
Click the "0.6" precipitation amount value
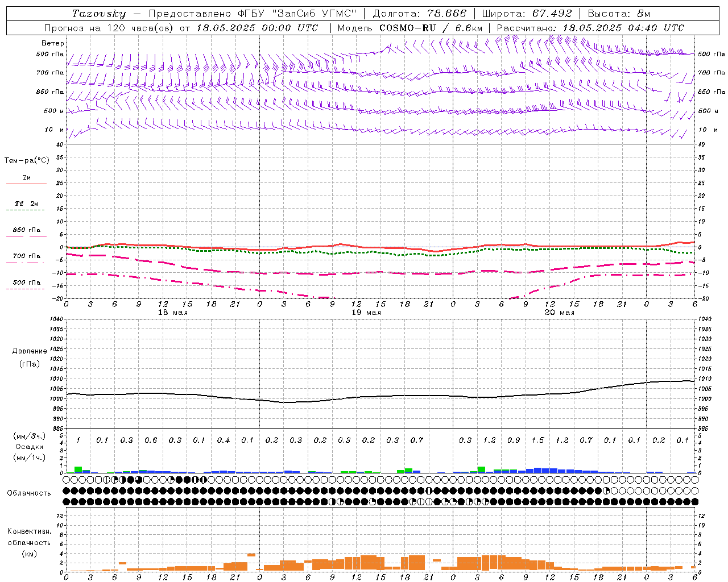151,440
